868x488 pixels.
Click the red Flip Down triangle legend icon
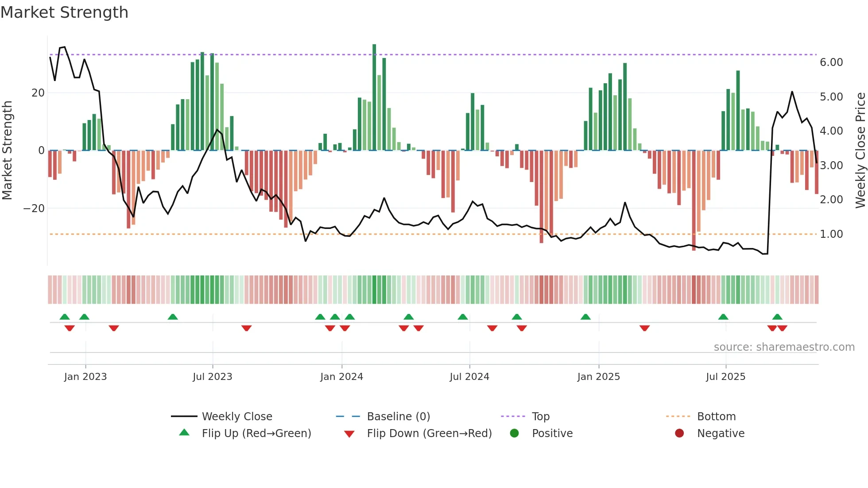point(349,434)
